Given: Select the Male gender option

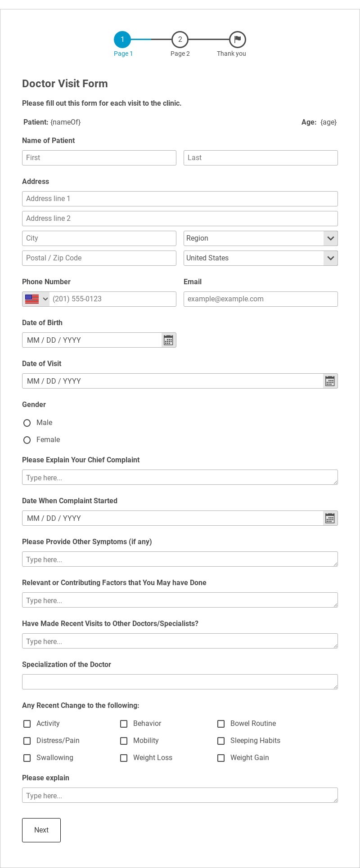Looking at the screenshot, I should pos(27,423).
